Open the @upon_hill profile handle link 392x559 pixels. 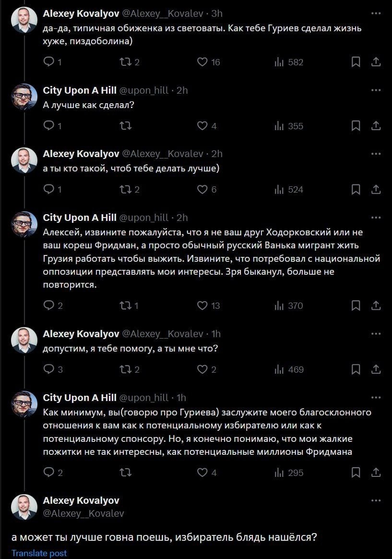(144, 90)
